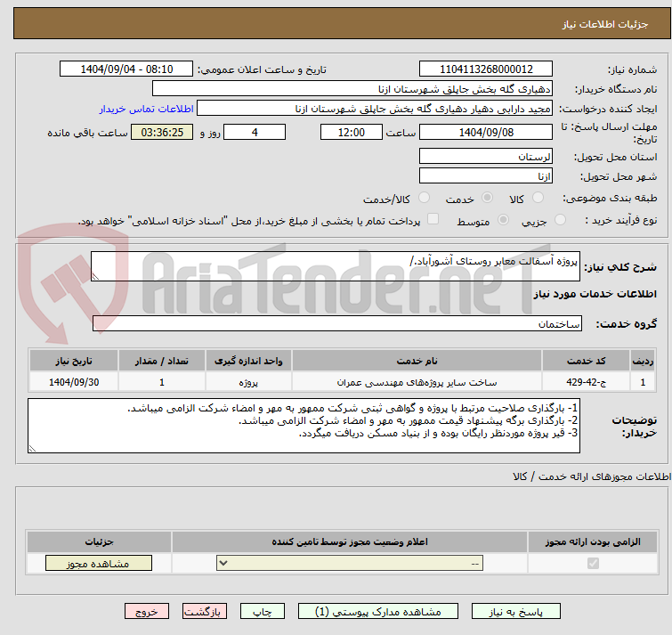Click the خروج exit button

[x=147, y=612]
